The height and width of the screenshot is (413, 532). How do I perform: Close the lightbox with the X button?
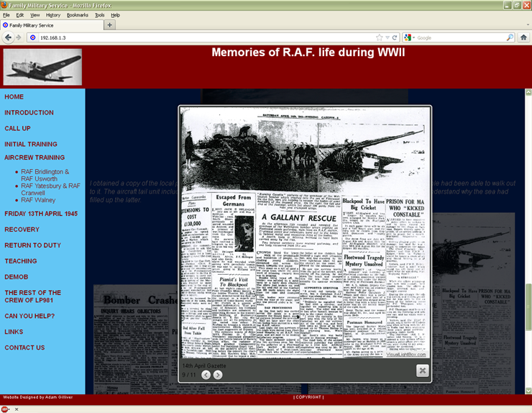(x=422, y=370)
